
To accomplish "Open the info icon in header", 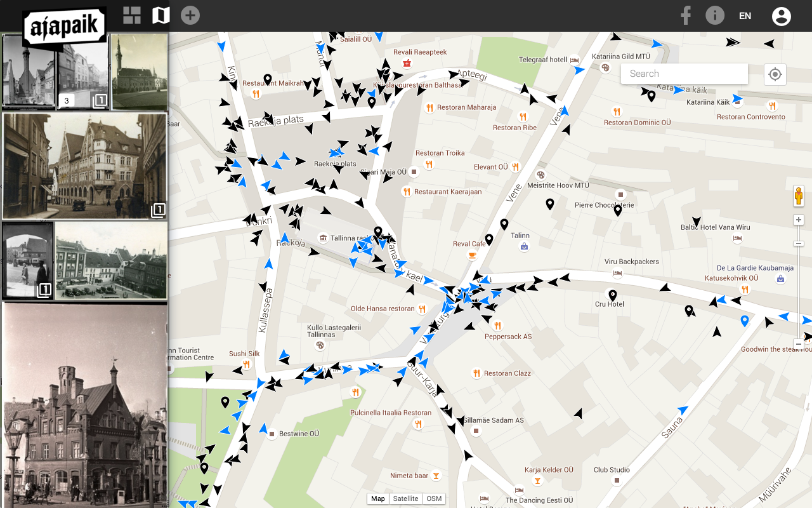I will pos(715,15).
